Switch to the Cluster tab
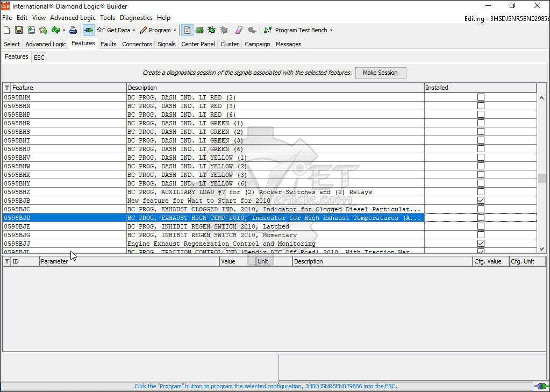Screen dimensions: 550x392 pos(230,44)
